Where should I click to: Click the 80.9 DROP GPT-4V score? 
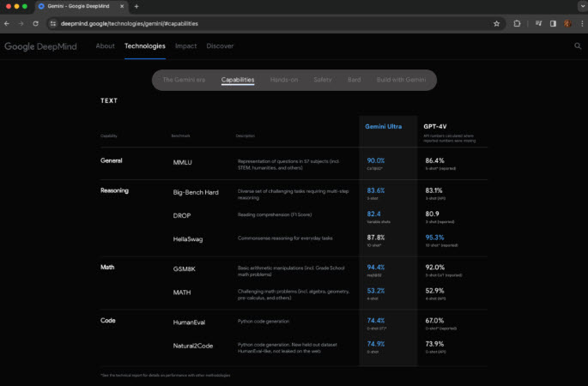[x=432, y=214]
